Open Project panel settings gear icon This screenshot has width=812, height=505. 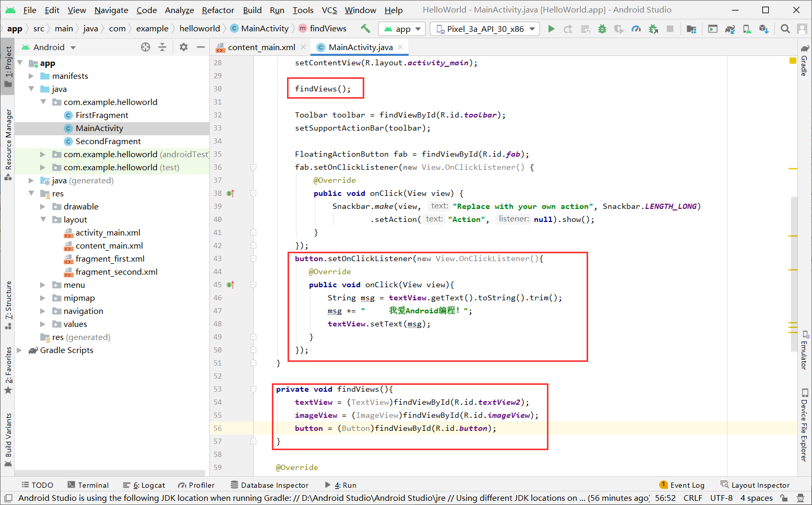(184, 47)
